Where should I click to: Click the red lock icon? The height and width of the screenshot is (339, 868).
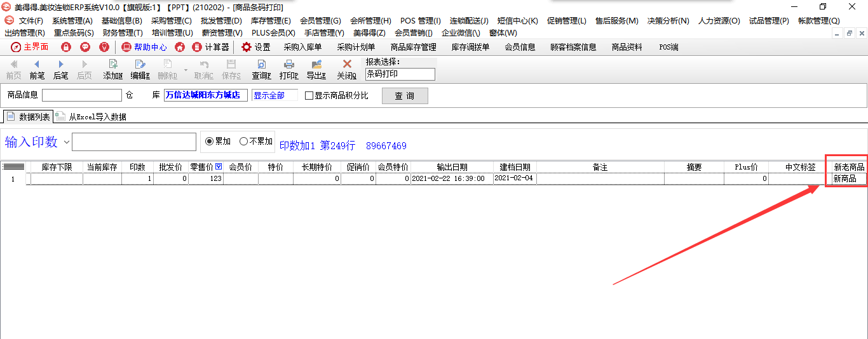[x=65, y=47]
